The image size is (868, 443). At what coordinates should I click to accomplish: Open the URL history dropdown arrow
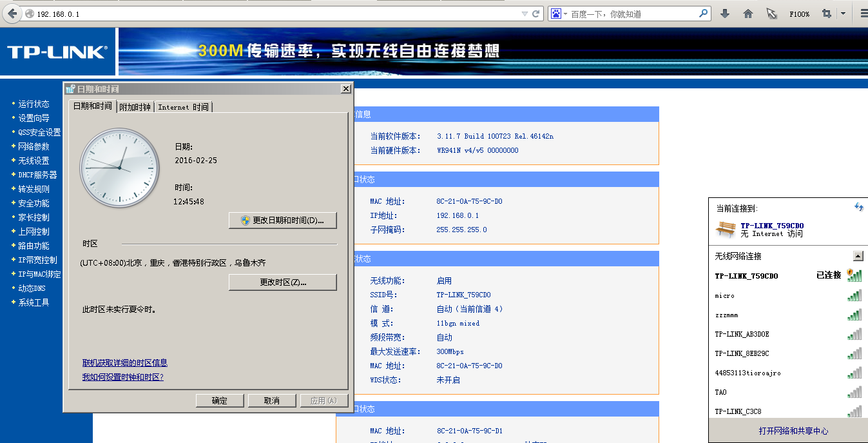tap(525, 14)
